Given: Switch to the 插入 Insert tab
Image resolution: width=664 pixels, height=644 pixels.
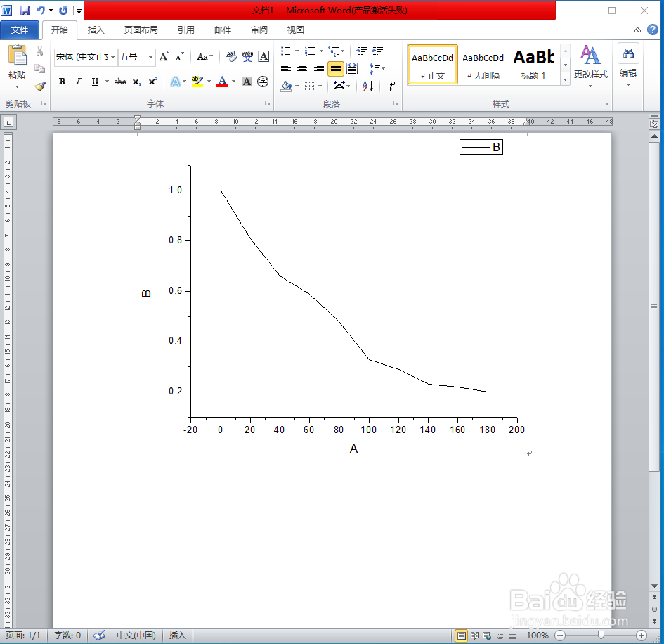Looking at the screenshot, I should click(x=96, y=30).
